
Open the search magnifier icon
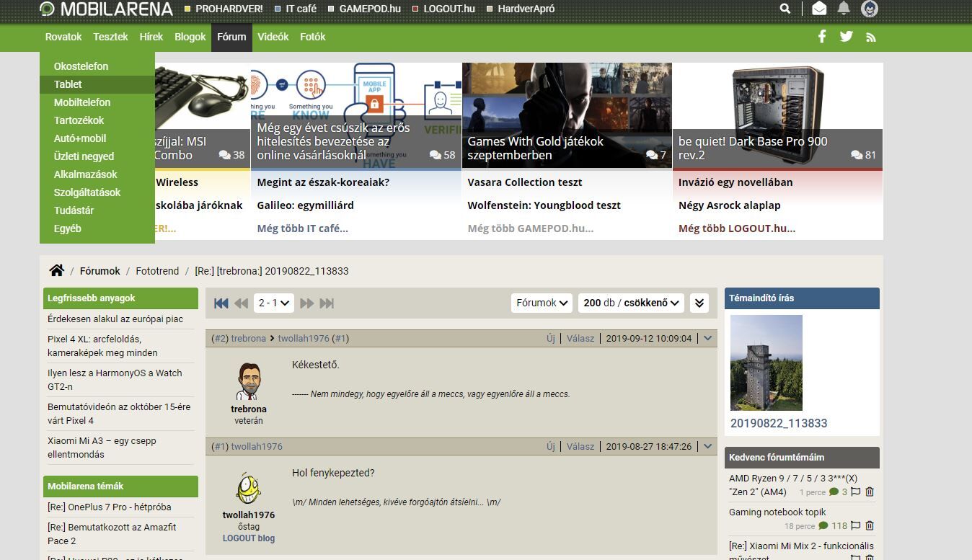coord(785,9)
